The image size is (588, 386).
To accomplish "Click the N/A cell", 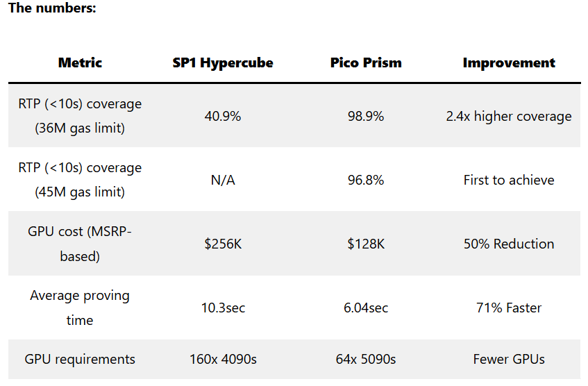I will tap(223, 180).
